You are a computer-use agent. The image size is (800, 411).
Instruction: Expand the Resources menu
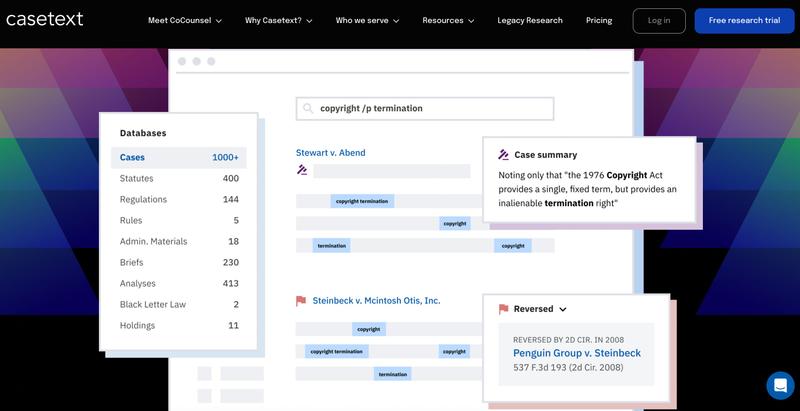pyautogui.click(x=448, y=21)
